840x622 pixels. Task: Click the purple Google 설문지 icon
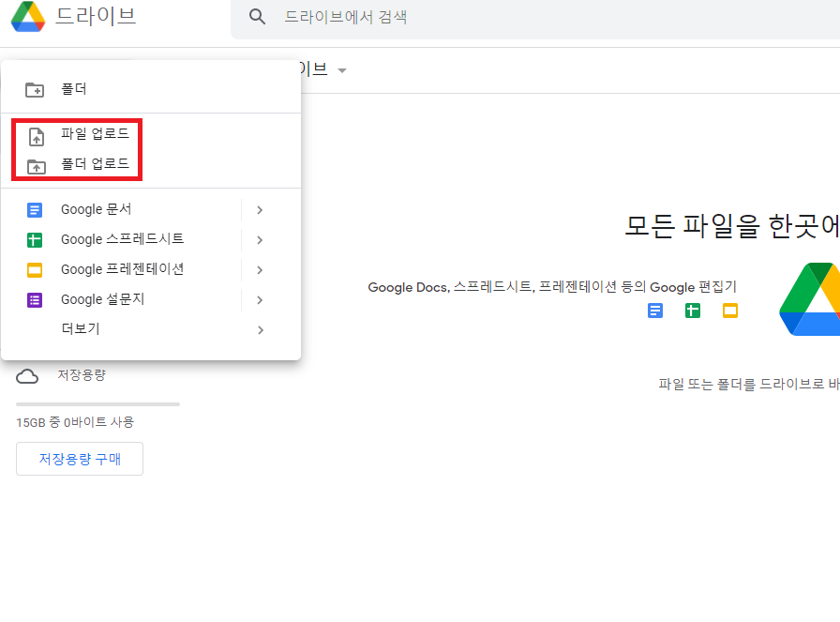pos(35,299)
